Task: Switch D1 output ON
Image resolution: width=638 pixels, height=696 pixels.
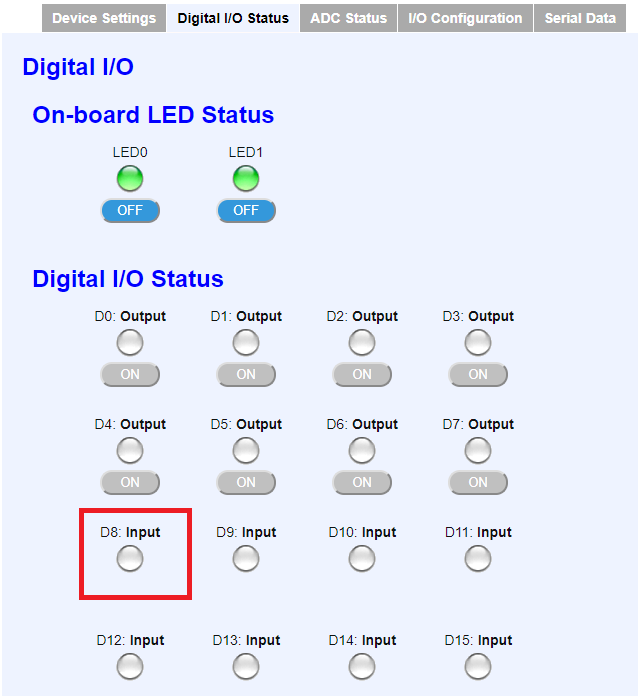Action: coord(246,375)
